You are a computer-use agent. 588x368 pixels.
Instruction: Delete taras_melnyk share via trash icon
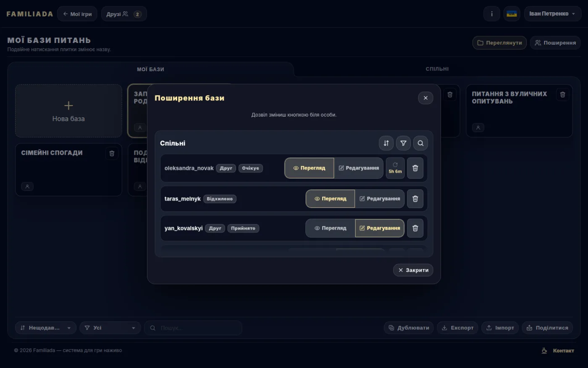tap(415, 199)
